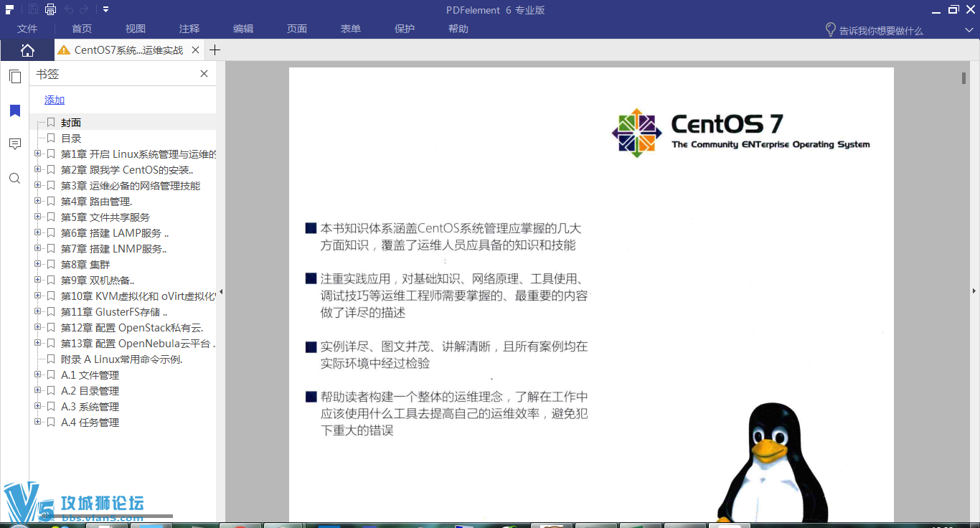Click the warning icon on CentOS7 tab
Image resolution: width=980 pixels, height=528 pixels.
(64, 50)
